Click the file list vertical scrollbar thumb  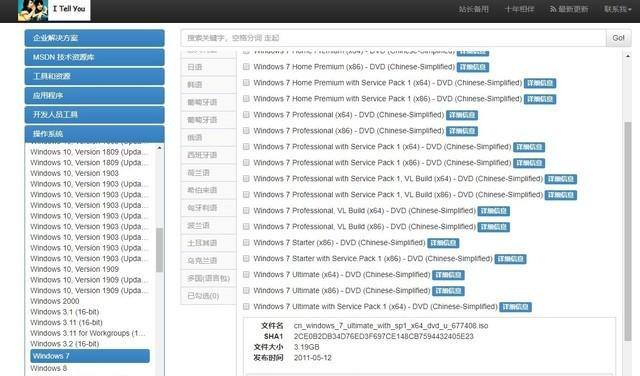pos(627,231)
